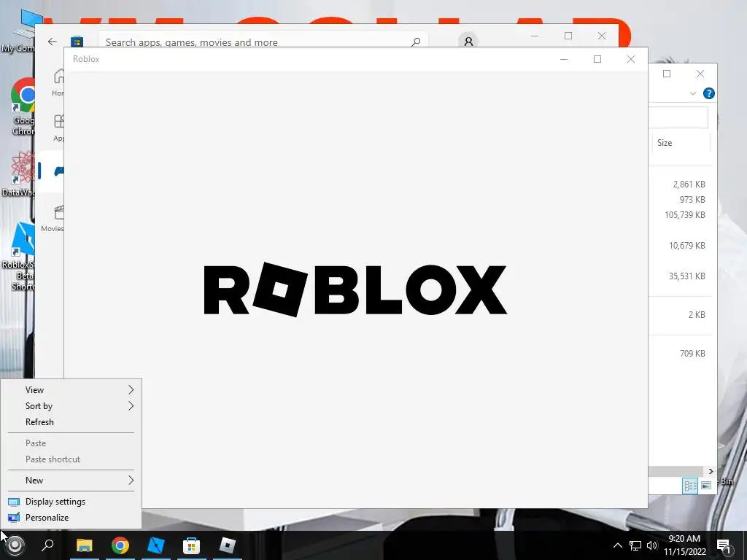Click the Windows Start button
747x560 pixels.
[x=15, y=545]
